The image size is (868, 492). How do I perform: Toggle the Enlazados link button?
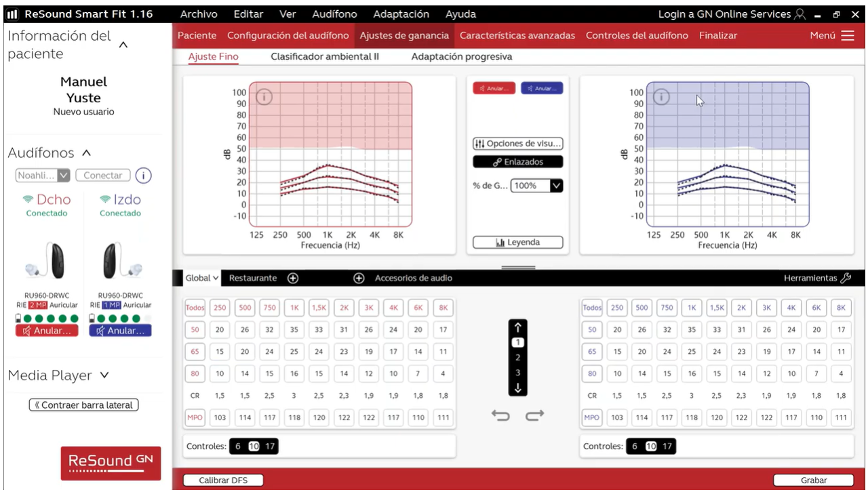517,162
